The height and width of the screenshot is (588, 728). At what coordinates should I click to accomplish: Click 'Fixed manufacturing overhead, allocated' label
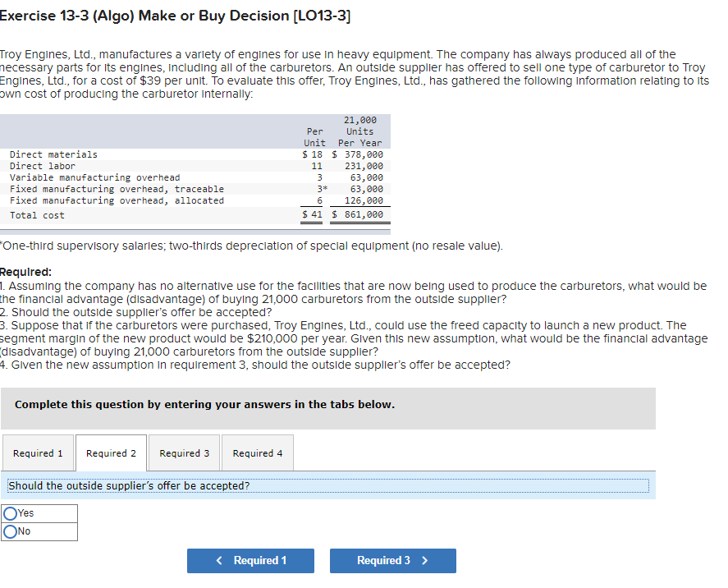(x=117, y=200)
